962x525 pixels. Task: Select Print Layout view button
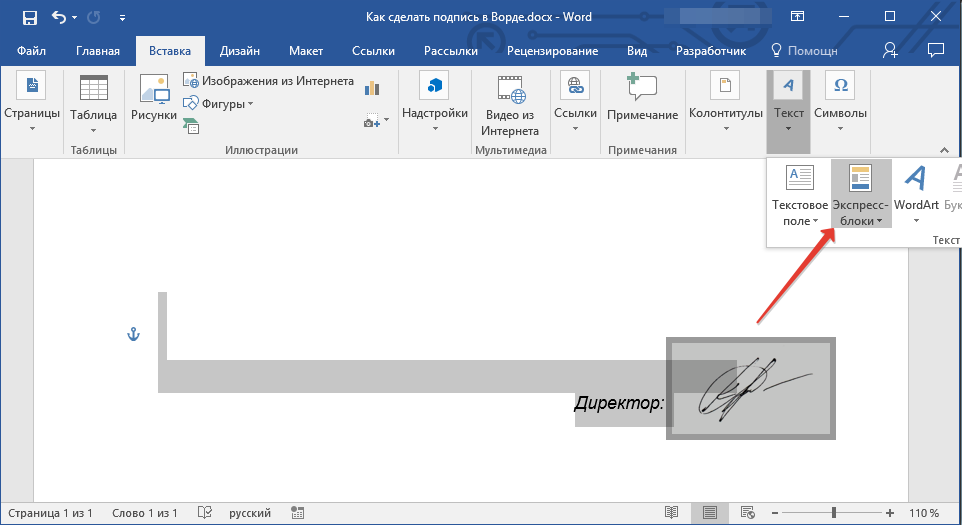709,513
